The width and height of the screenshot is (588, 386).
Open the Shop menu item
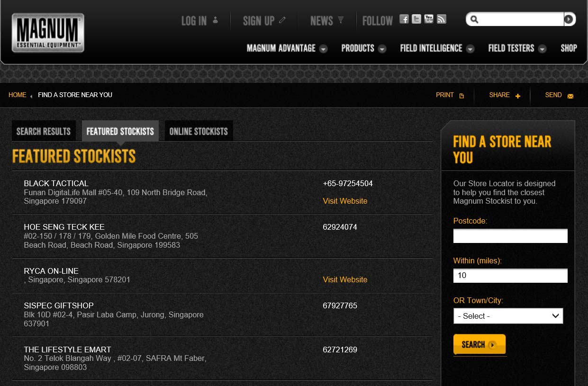[569, 48]
